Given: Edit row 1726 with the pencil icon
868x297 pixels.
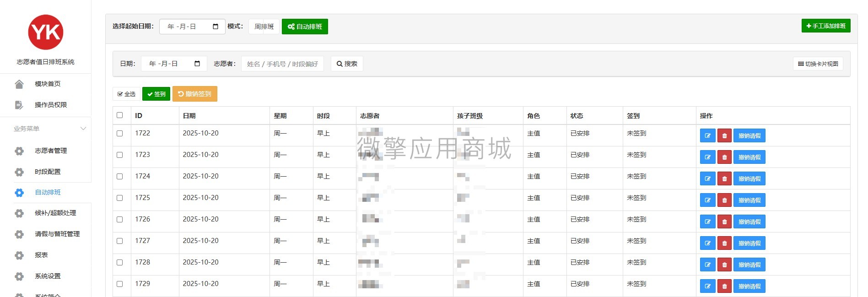Looking at the screenshot, I should click(707, 221).
